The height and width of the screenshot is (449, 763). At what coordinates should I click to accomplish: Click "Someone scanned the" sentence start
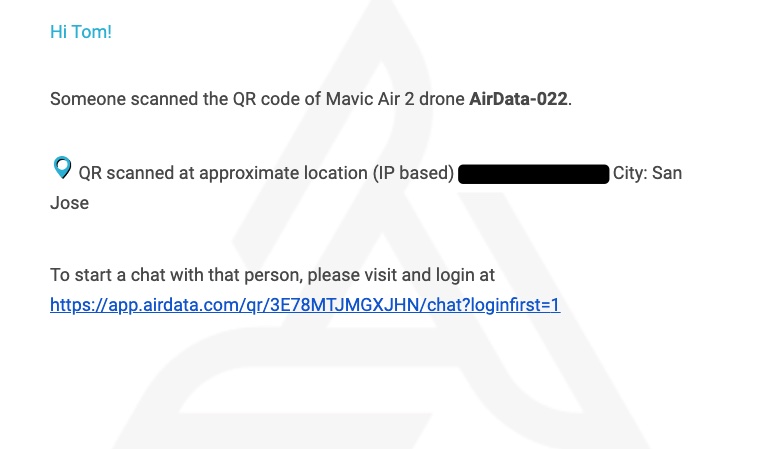pyautogui.click(x=139, y=99)
